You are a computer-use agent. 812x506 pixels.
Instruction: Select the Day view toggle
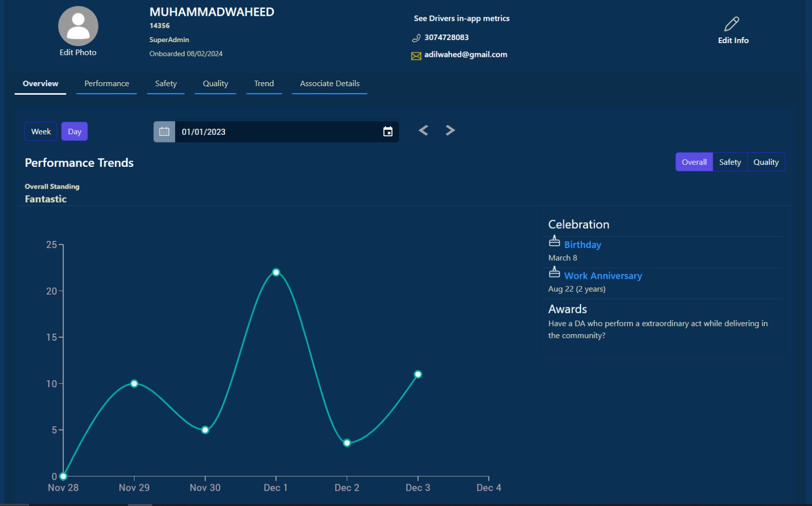(x=75, y=132)
